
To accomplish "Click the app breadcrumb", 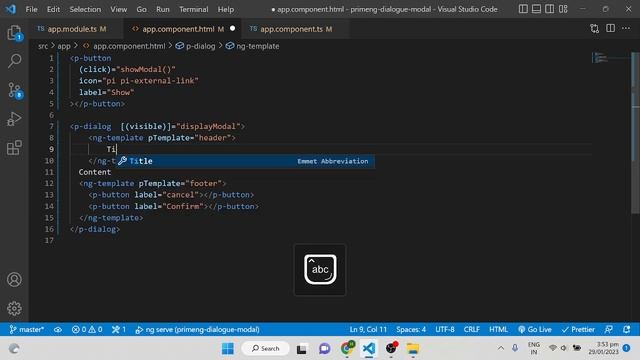I will tap(64, 46).
